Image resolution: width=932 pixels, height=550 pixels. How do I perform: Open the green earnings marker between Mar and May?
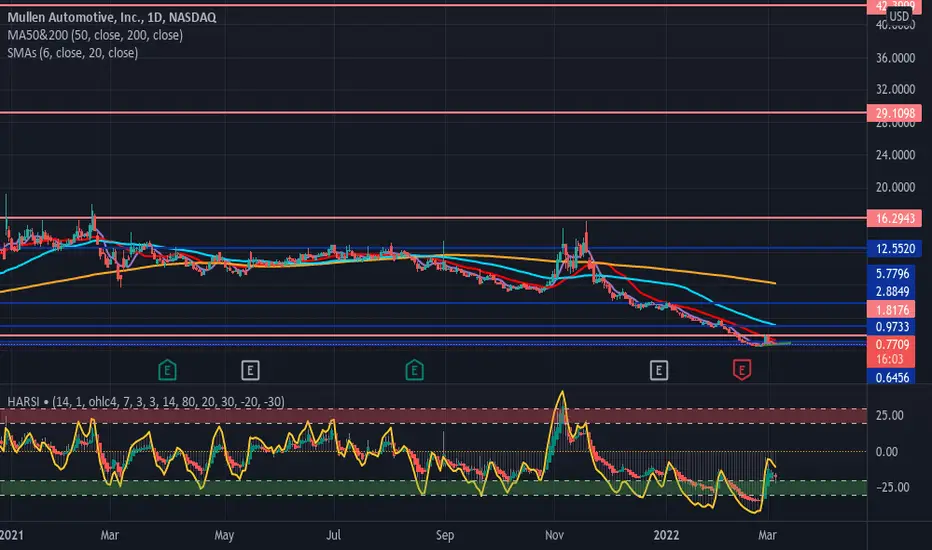[x=168, y=370]
